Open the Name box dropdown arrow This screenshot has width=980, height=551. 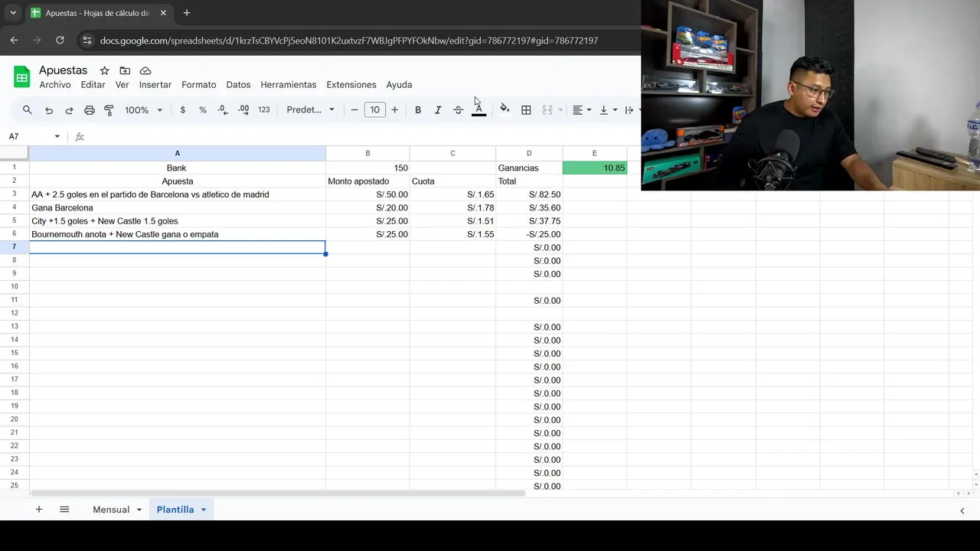[57, 136]
